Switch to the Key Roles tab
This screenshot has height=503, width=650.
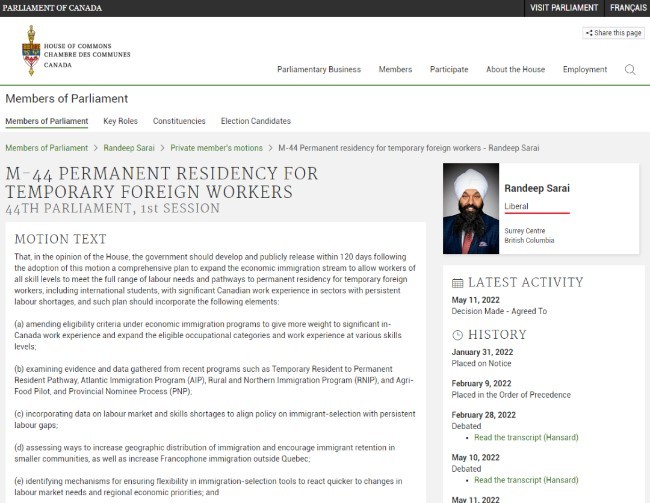(x=120, y=121)
